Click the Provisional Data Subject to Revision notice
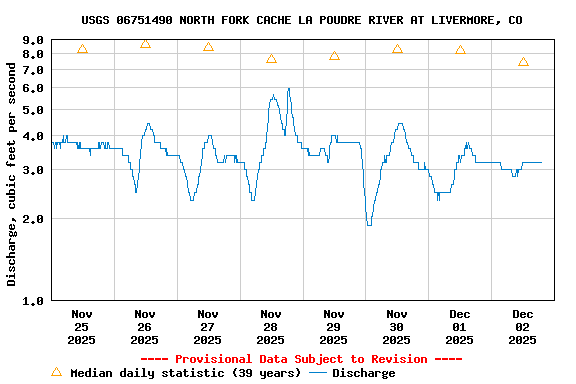This screenshot has width=576, height=384. pos(301,359)
